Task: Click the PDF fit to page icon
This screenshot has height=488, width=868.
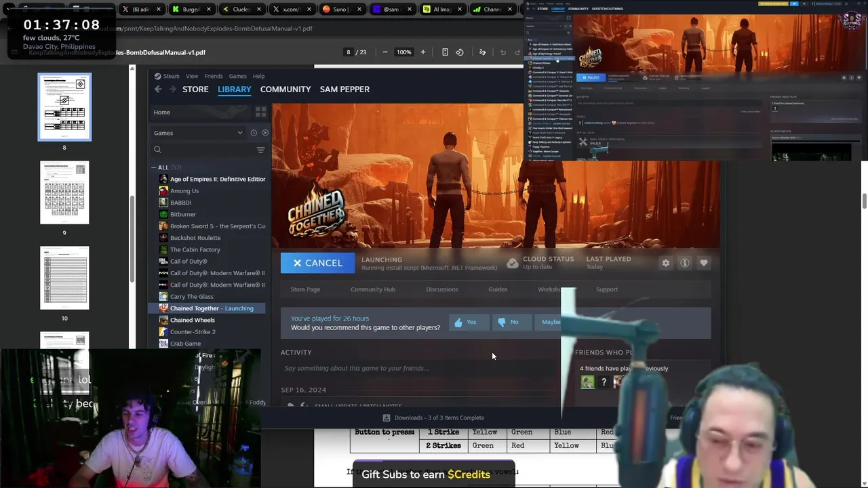Action: pyautogui.click(x=445, y=52)
